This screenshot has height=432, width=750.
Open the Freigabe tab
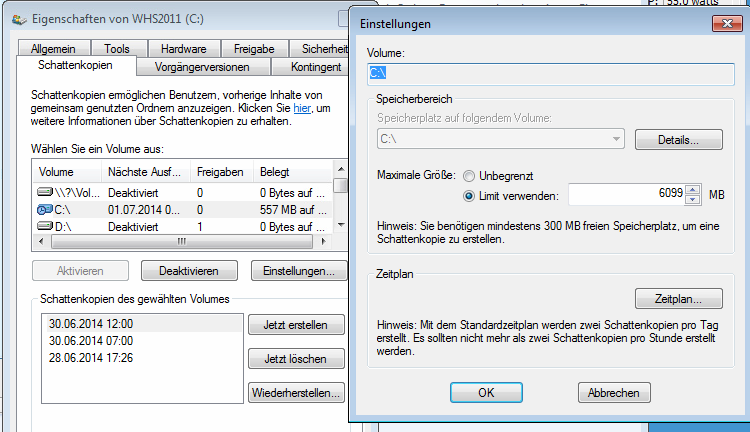[254, 49]
